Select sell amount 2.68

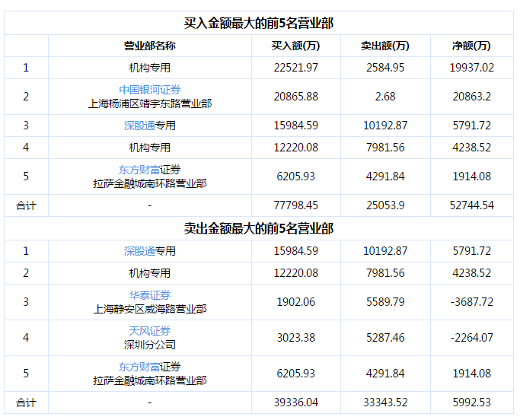pyautogui.click(x=385, y=97)
